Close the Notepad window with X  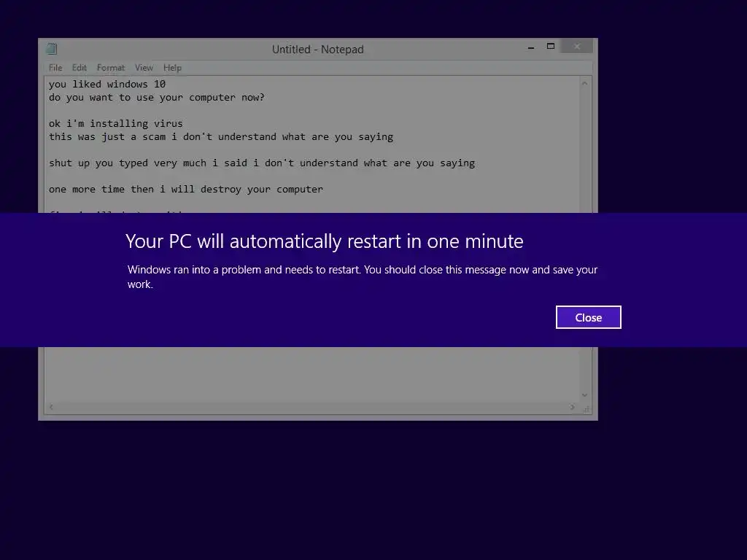click(x=577, y=46)
